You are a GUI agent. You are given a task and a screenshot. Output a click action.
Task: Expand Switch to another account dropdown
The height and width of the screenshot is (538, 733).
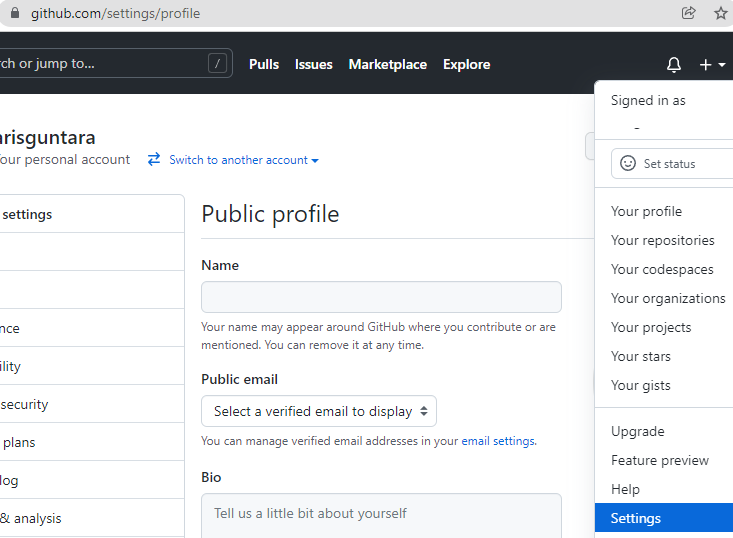244,160
